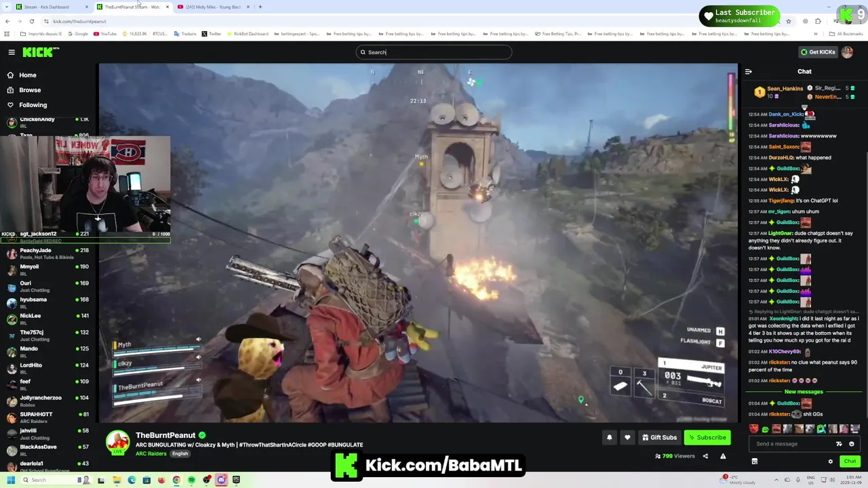The width and height of the screenshot is (868, 488).
Task: Reload the page
Action: click(31, 21)
